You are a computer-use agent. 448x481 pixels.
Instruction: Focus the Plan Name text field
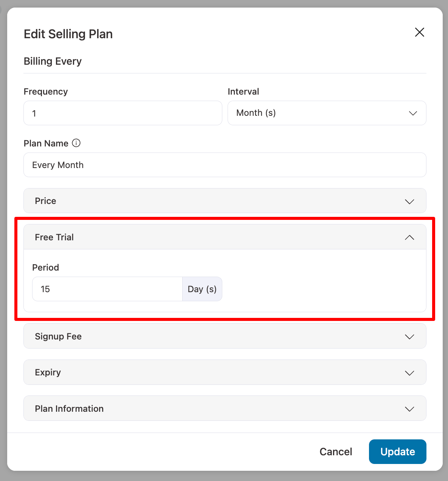click(225, 165)
